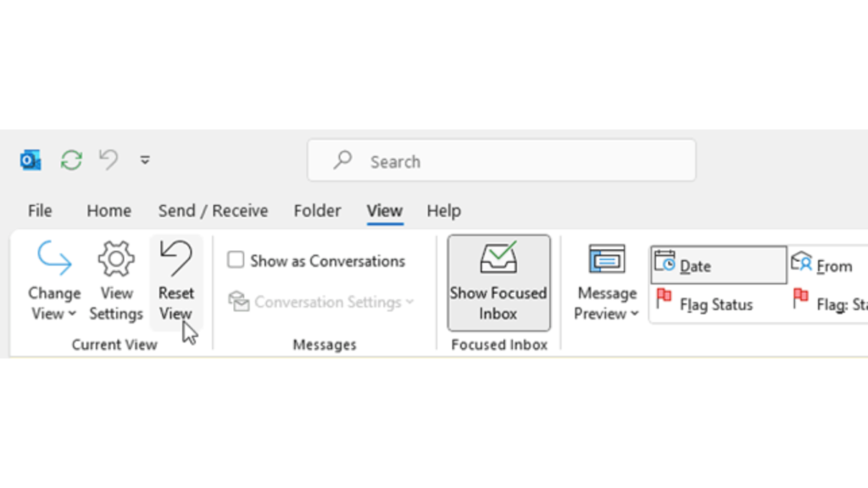Click the Undo arrow in quick access toolbar
The image size is (868, 488).
point(108,159)
